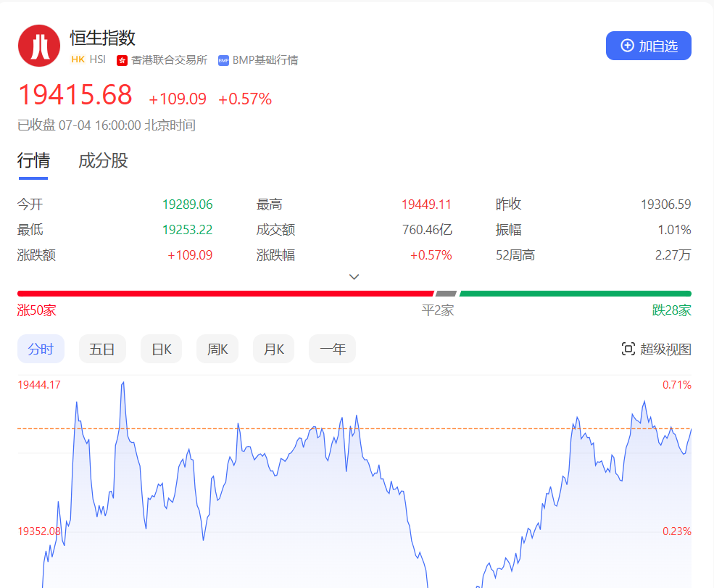Image resolution: width=714 pixels, height=588 pixels.
Task: Open the 成分股 tab
Action: 103,161
